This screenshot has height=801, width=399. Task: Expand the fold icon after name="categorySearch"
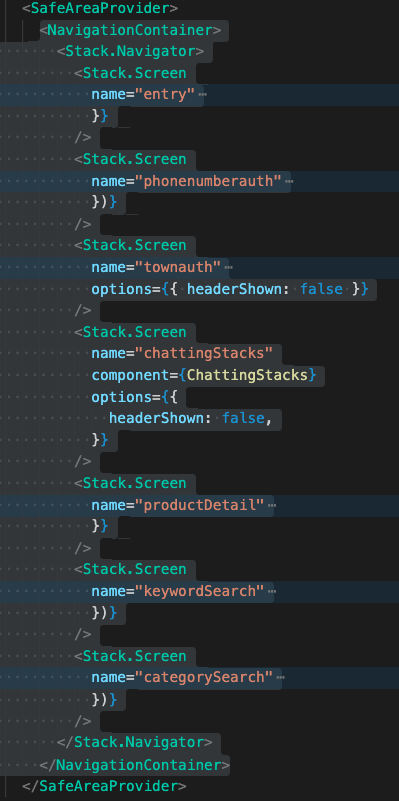tap(280, 677)
